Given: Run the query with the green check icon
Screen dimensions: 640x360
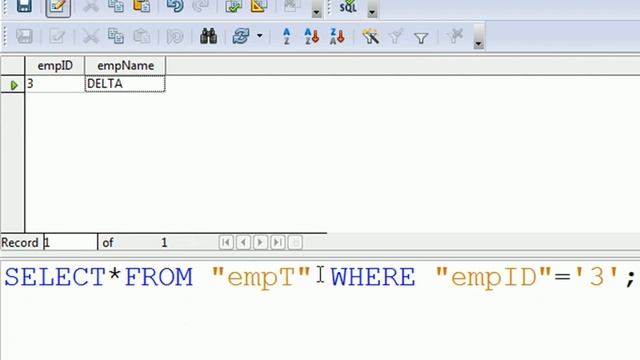Looking at the screenshot, I should point(233,6).
